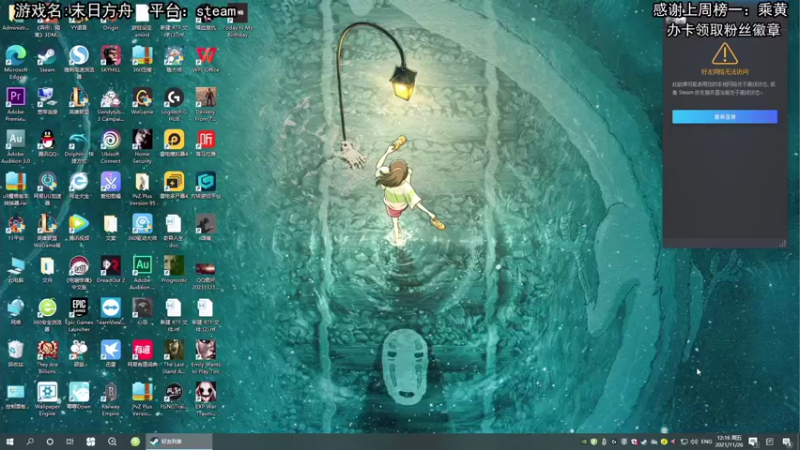Click the blue reconnect button in Steam panel
The image size is (800, 450).
point(724,117)
